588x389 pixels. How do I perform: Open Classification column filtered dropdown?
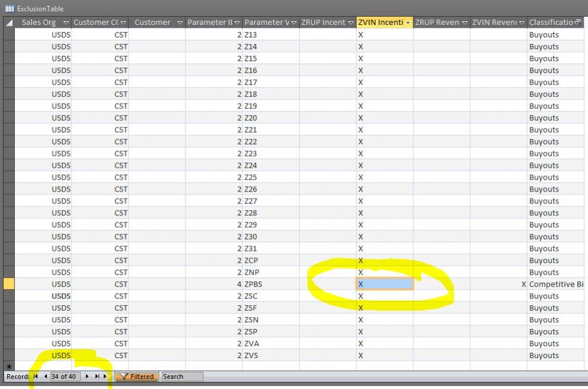pyautogui.click(x=579, y=22)
